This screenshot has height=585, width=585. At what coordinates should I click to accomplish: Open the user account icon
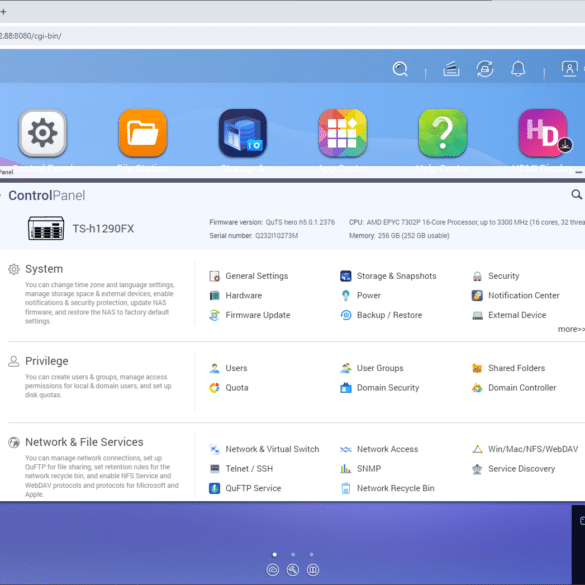click(570, 69)
